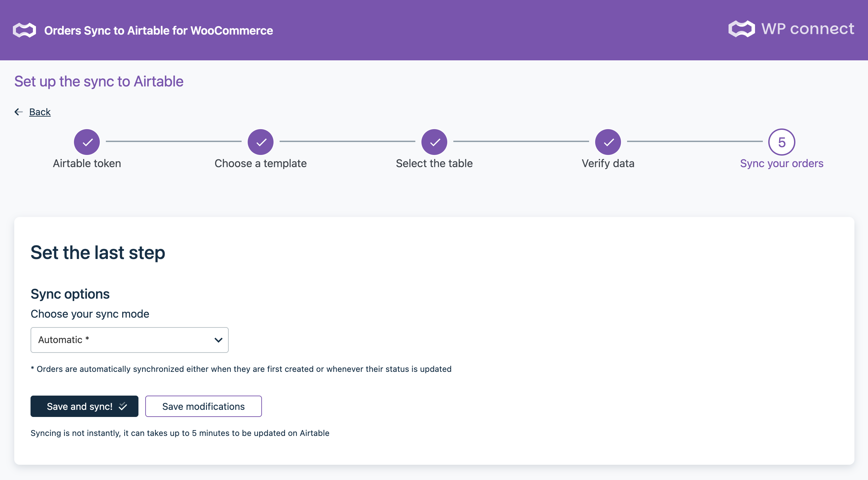Screen dimensions: 868x480
Task: Open the sync mode dropdown
Action: click(129, 340)
